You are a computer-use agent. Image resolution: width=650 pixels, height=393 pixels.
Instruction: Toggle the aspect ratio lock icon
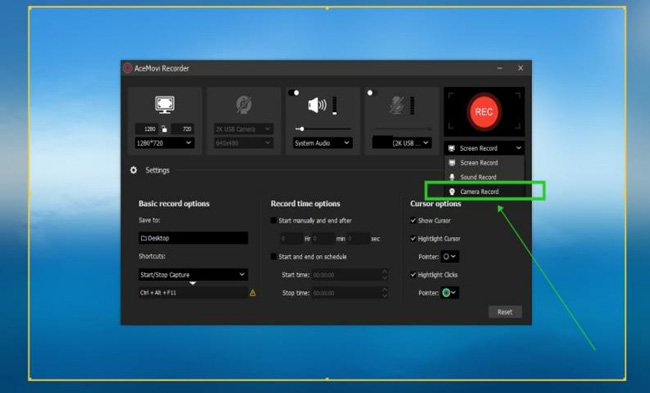pyautogui.click(x=164, y=129)
